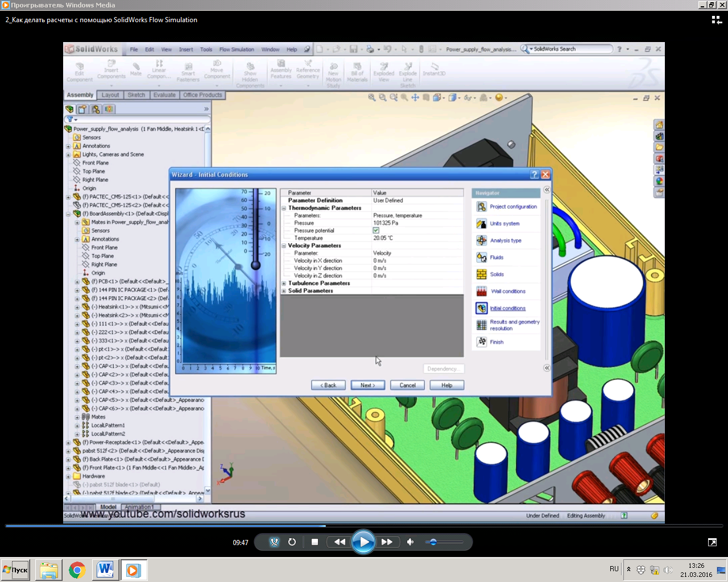This screenshot has height=582, width=728.
Task: Open the SolidWorks File menu
Action: tap(134, 49)
